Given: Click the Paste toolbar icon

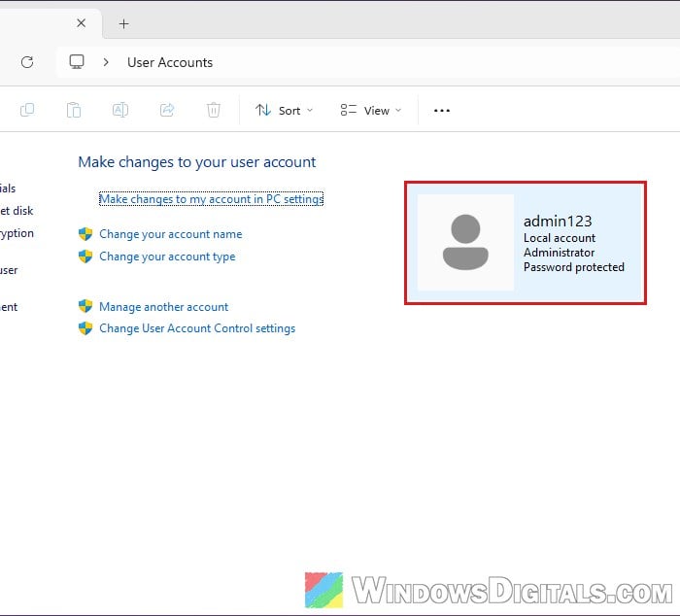Looking at the screenshot, I should tap(74, 110).
